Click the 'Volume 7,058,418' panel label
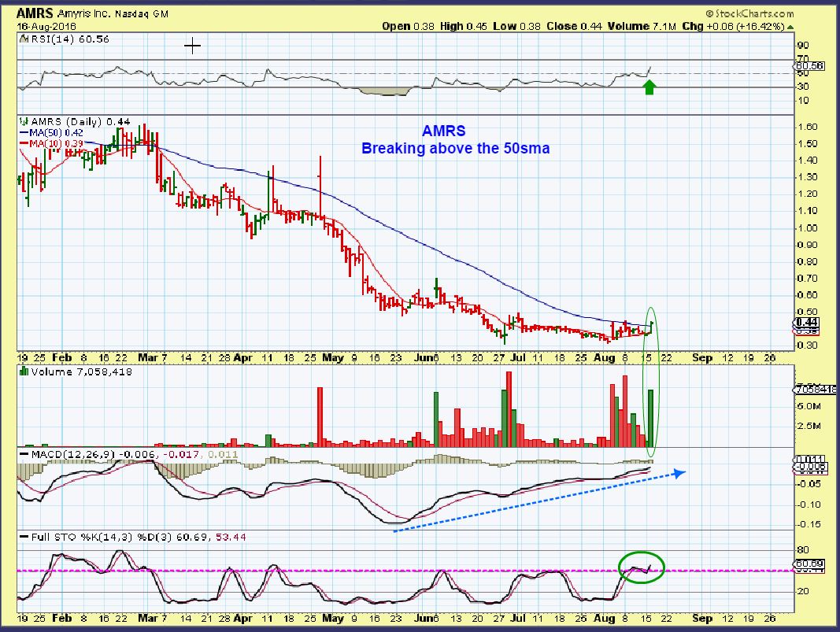 pos(81,371)
